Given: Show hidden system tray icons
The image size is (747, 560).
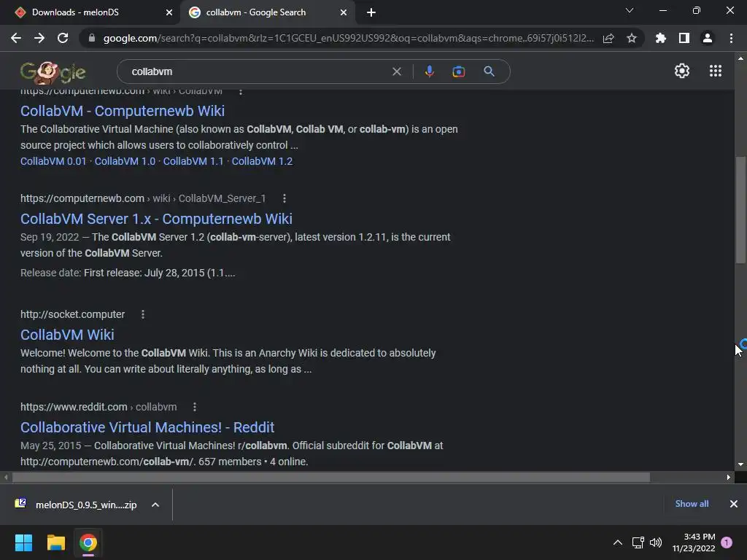Looking at the screenshot, I should tap(617, 542).
